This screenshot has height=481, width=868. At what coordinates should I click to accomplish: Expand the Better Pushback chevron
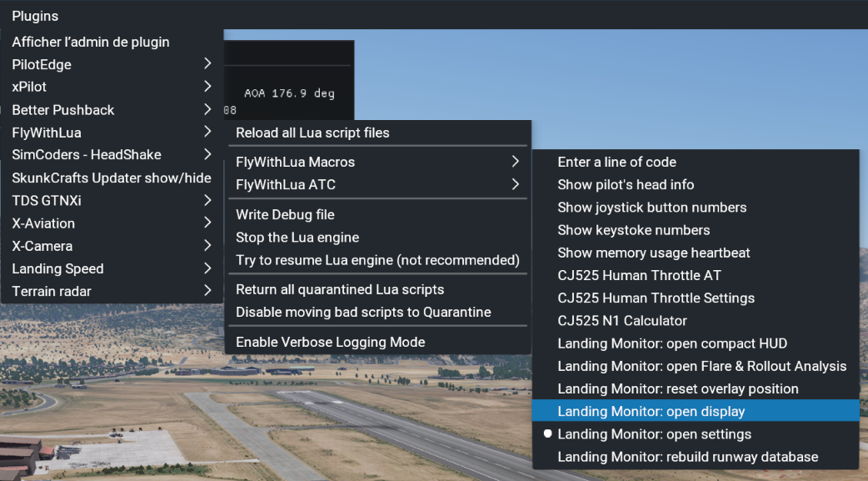207,109
